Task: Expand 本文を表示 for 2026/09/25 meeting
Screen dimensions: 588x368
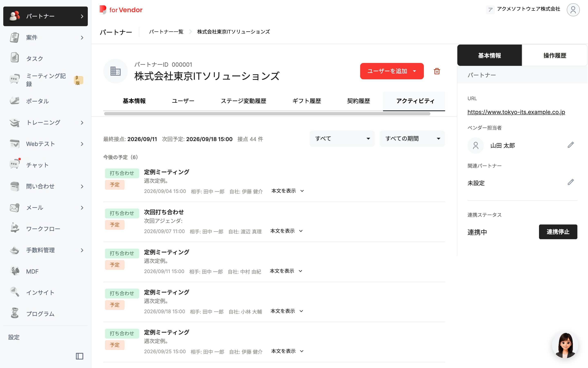Action: click(x=287, y=351)
